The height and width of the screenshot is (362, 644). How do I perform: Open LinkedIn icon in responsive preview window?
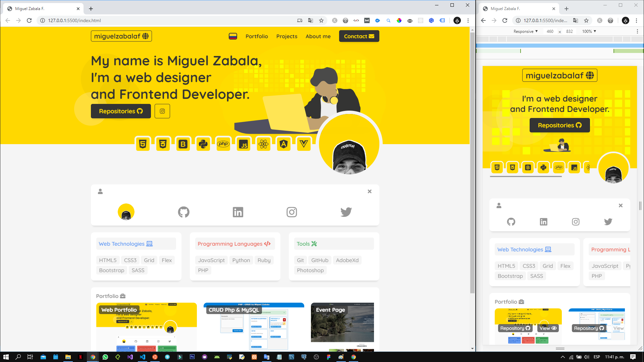coord(544,222)
